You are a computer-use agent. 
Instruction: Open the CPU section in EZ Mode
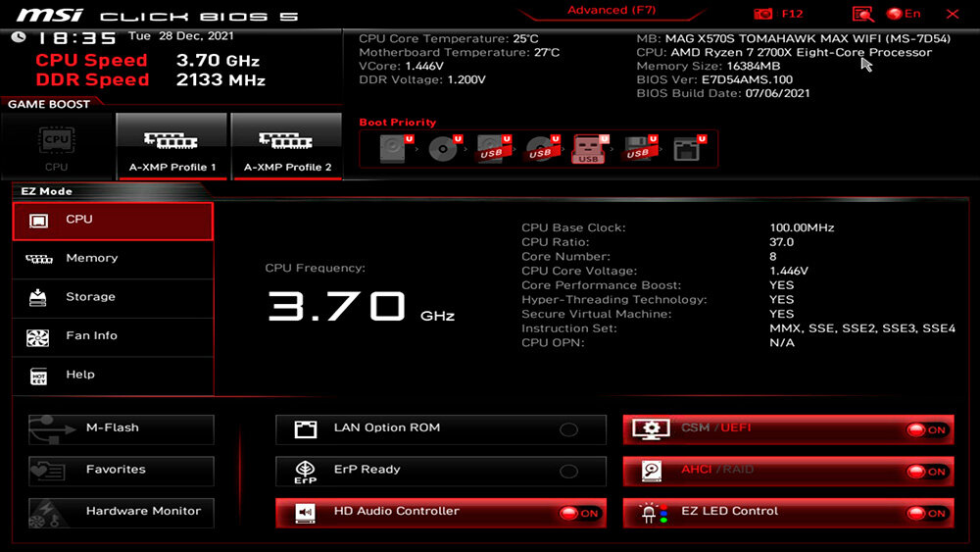(113, 221)
